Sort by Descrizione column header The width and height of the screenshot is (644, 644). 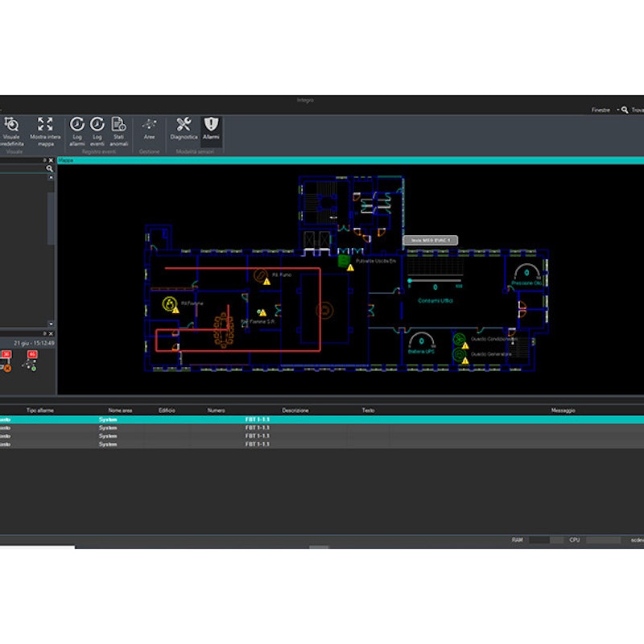point(295,410)
